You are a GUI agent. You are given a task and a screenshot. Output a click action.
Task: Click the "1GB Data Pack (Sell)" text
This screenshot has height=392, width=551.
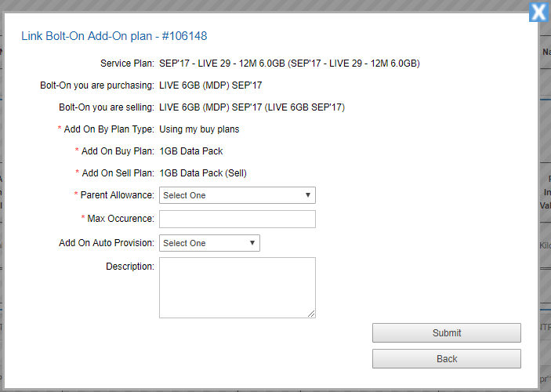(203, 173)
